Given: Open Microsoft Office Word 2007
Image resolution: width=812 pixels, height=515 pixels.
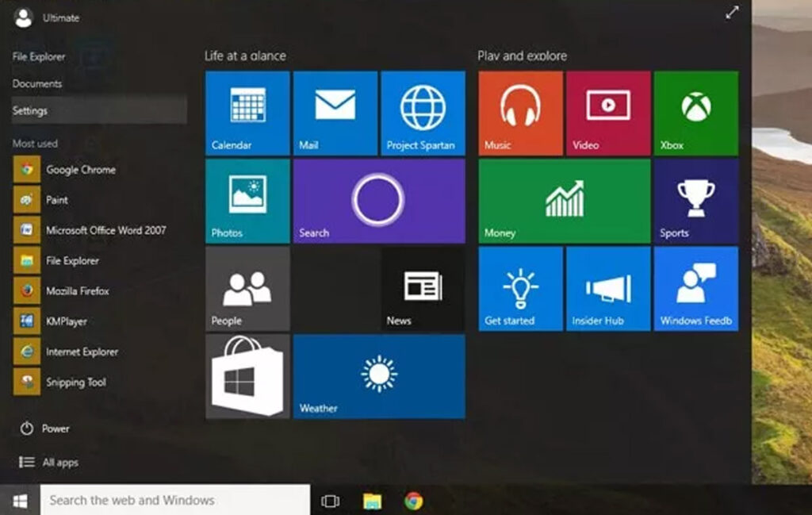Looking at the screenshot, I should click(107, 230).
